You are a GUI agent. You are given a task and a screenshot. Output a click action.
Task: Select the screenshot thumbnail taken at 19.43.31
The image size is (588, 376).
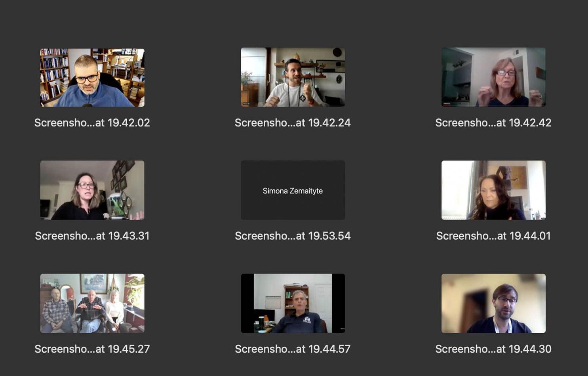point(92,190)
